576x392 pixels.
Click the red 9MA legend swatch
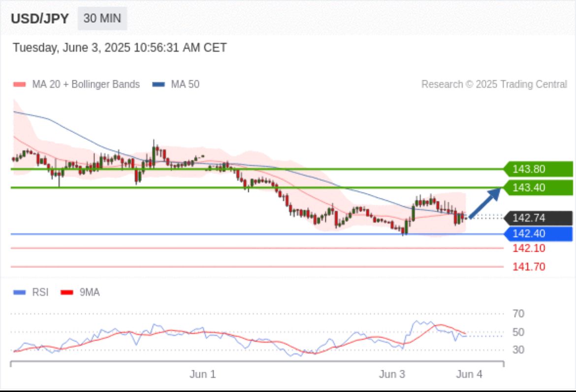(x=66, y=293)
